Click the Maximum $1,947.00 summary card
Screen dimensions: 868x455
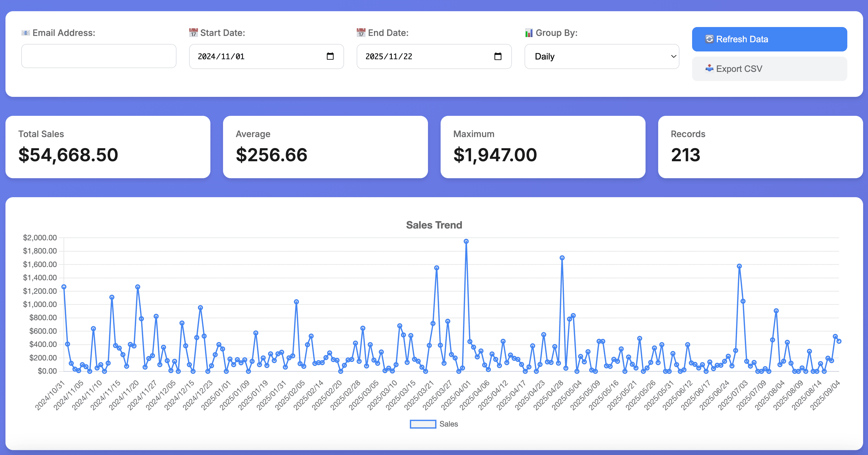543,147
